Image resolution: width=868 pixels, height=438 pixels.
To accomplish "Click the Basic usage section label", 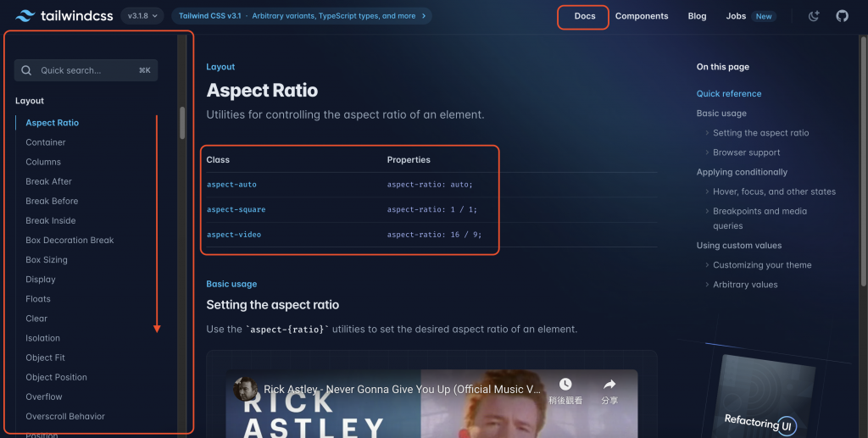I will [x=231, y=284].
